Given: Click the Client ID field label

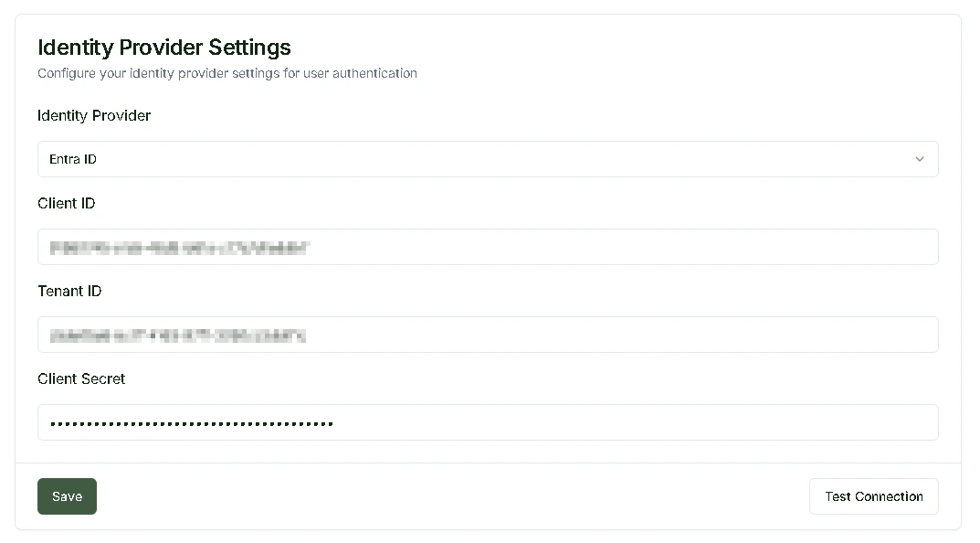Looking at the screenshot, I should pyautogui.click(x=67, y=203).
